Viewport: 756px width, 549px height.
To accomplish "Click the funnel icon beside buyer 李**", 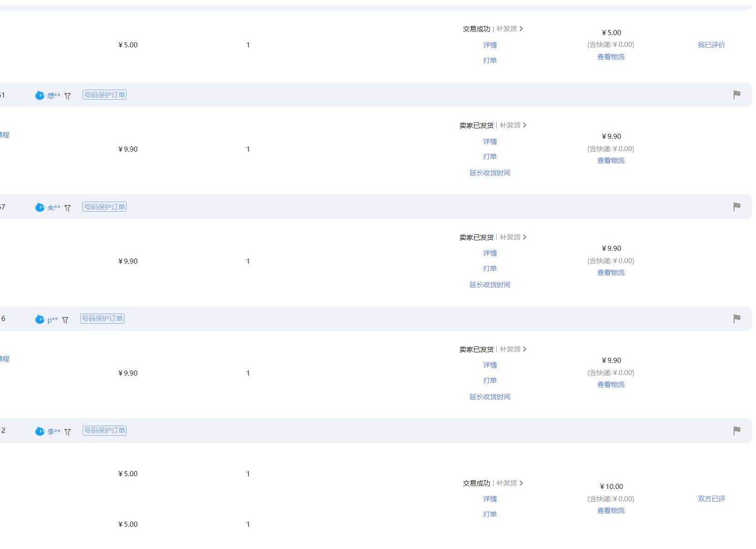I will 68,432.
